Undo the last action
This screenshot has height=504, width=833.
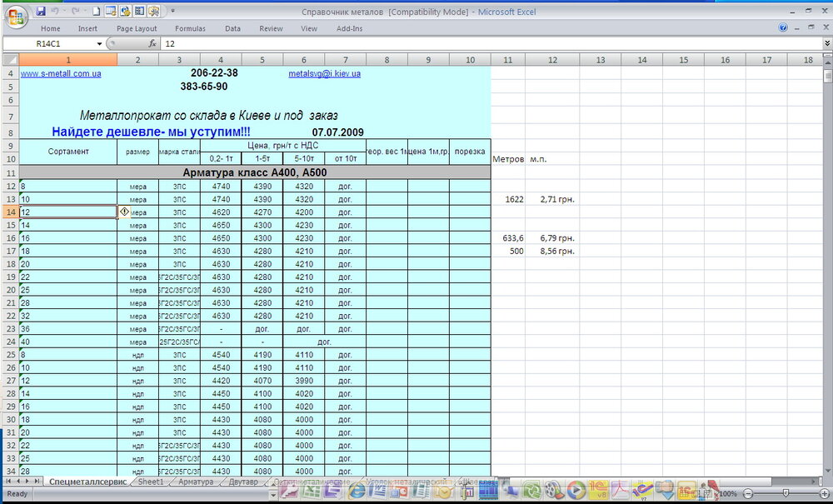[56, 12]
